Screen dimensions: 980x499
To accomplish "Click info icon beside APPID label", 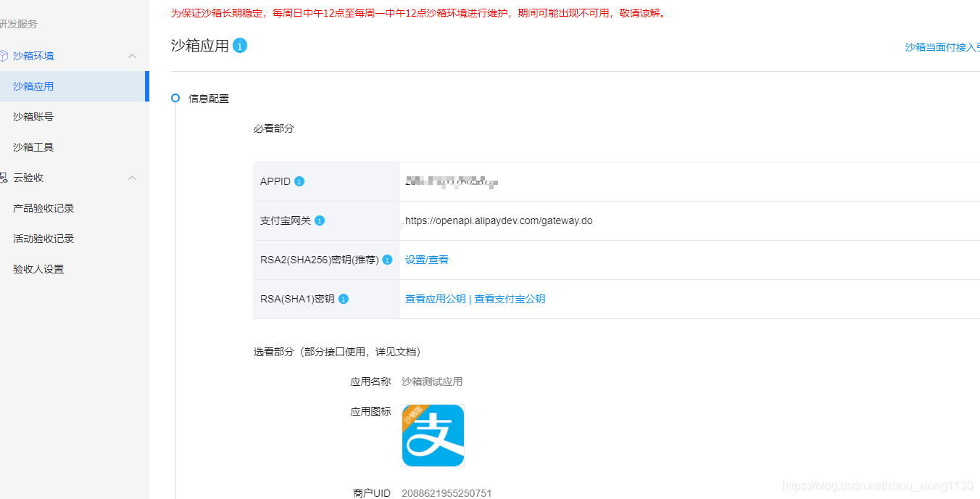I will coord(299,181).
